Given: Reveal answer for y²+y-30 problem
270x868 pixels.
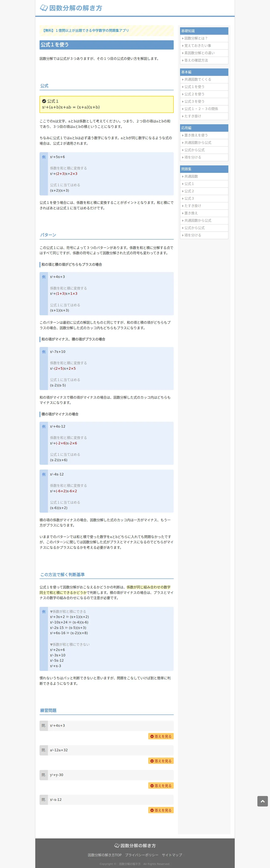Looking at the screenshot, I should coord(161,786).
